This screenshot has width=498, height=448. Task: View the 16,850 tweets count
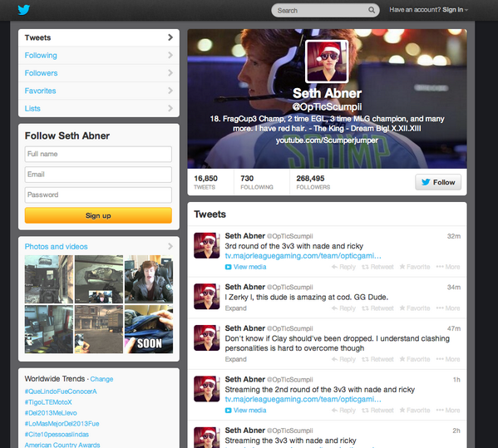coord(206,182)
